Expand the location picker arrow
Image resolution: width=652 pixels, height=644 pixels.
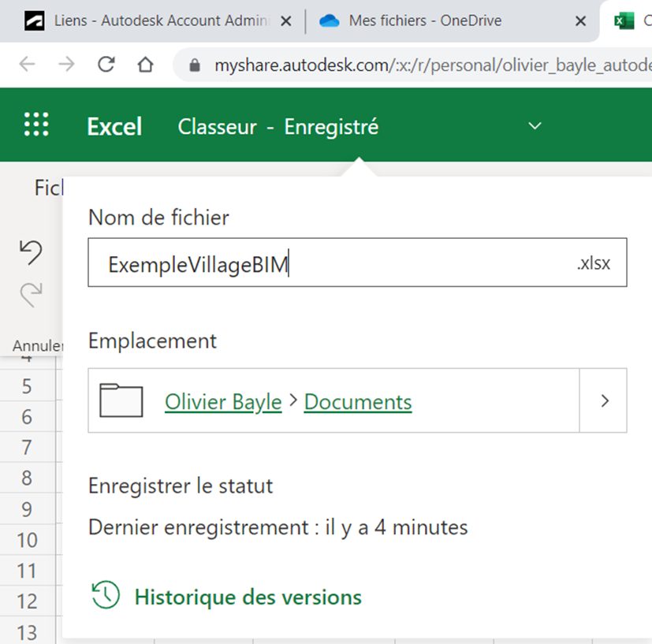(604, 400)
